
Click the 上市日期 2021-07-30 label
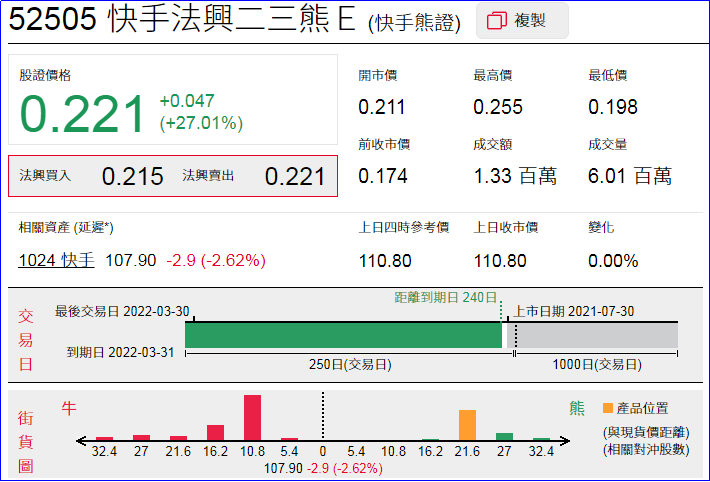tap(573, 311)
